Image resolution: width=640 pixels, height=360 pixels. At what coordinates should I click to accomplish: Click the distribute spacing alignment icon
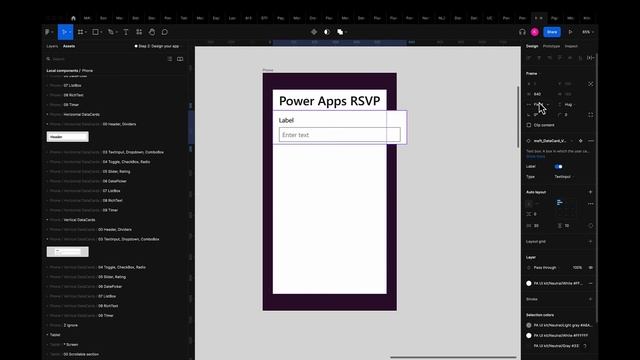[591, 58]
